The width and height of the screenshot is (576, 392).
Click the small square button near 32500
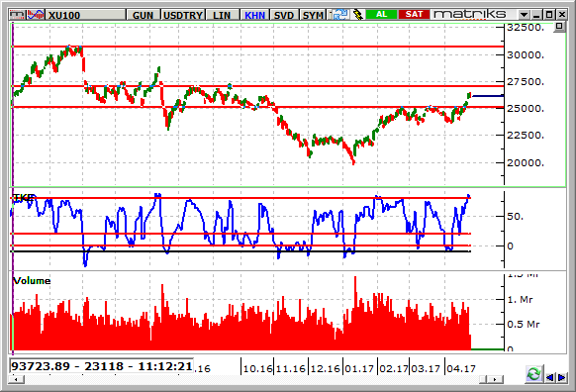559,27
